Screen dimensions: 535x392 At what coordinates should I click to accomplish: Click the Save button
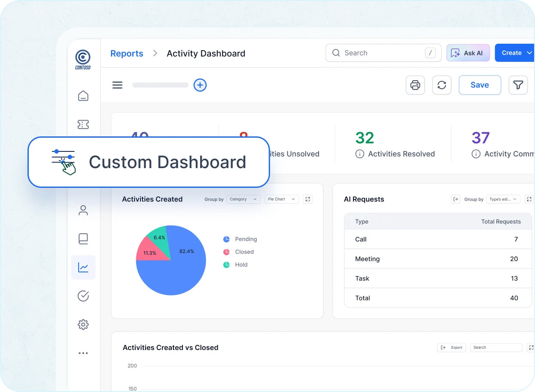click(480, 85)
